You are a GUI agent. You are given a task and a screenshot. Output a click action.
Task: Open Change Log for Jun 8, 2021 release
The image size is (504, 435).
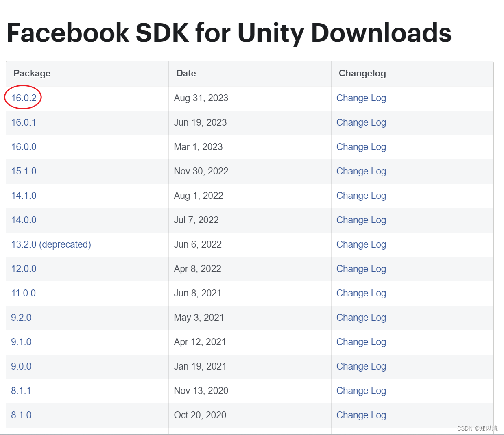pos(361,294)
